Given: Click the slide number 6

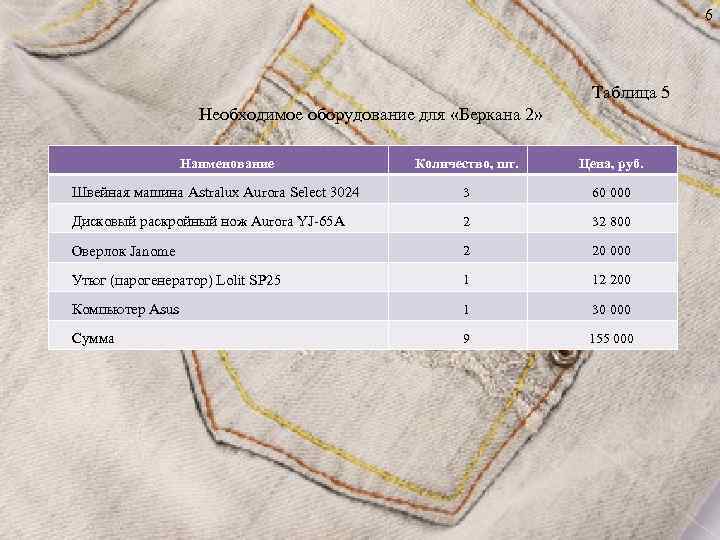Looking at the screenshot, I should click(709, 15).
